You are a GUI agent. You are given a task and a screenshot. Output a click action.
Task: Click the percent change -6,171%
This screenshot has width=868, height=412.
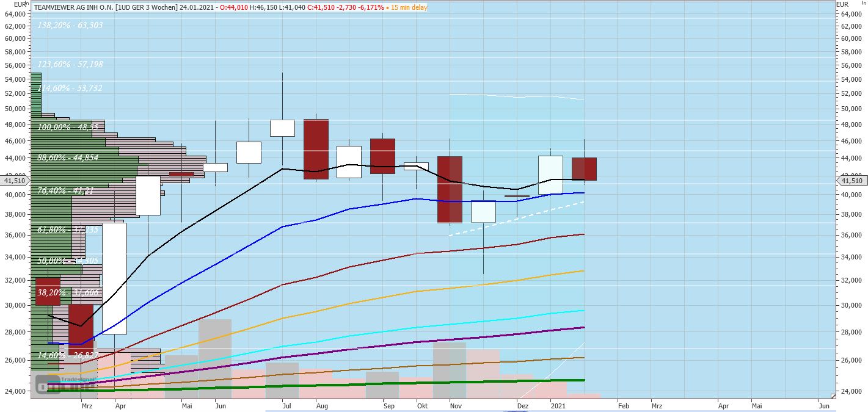pyautogui.click(x=371, y=7)
